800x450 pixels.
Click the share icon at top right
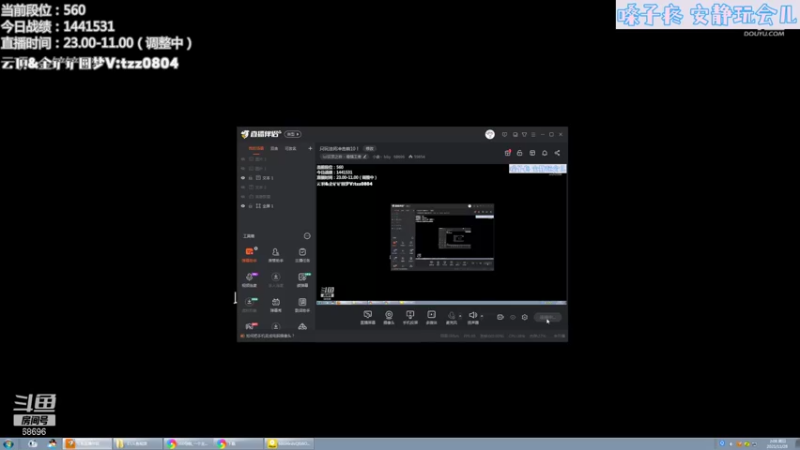tap(557, 153)
